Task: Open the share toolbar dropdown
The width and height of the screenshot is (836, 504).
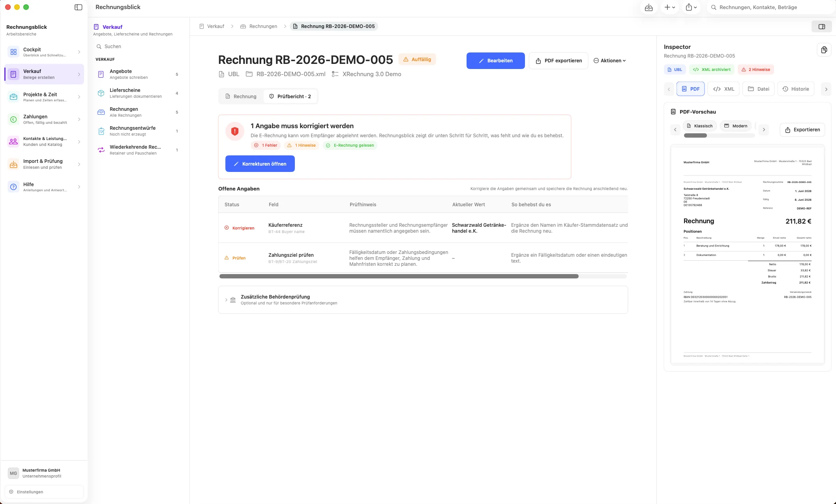Action: pyautogui.click(x=692, y=7)
